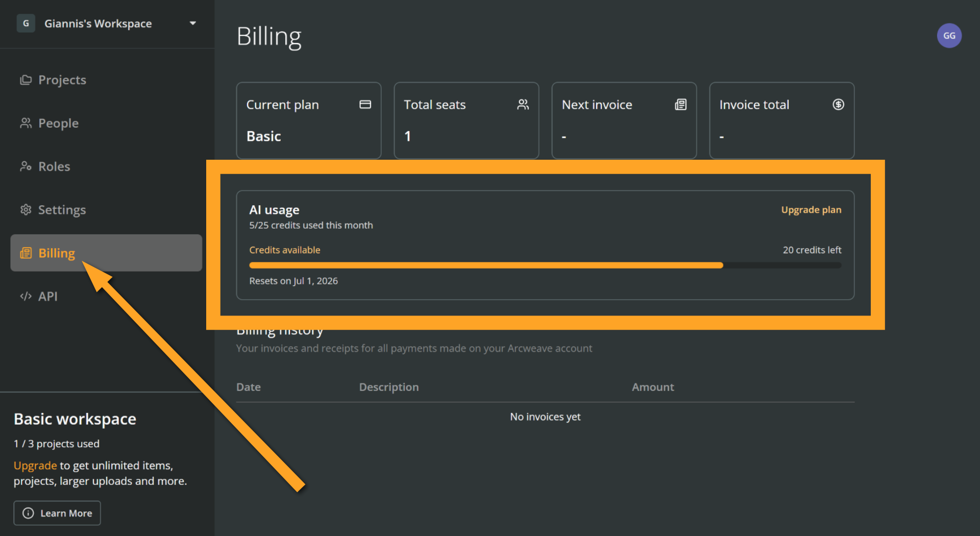This screenshot has width=980, height=536.
Task: Click the Next invoice card title
Action: (597, 105)
